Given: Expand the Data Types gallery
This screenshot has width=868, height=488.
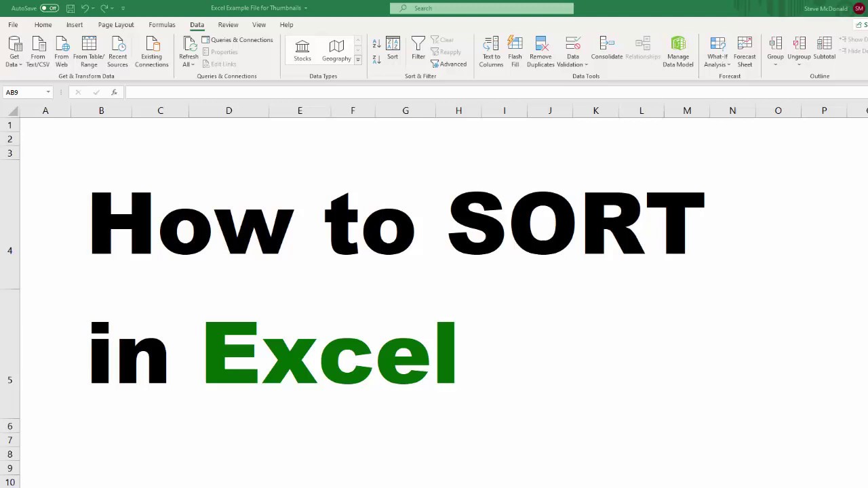Looking at the screenshot, I should click(x=358, y=60).
